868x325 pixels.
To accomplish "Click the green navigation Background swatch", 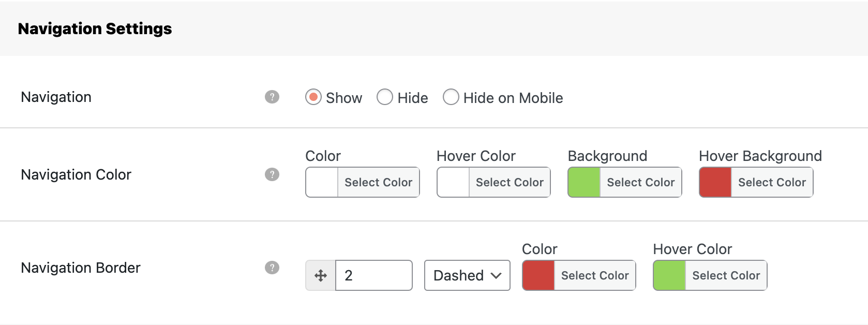I will [x=584, y=182].
